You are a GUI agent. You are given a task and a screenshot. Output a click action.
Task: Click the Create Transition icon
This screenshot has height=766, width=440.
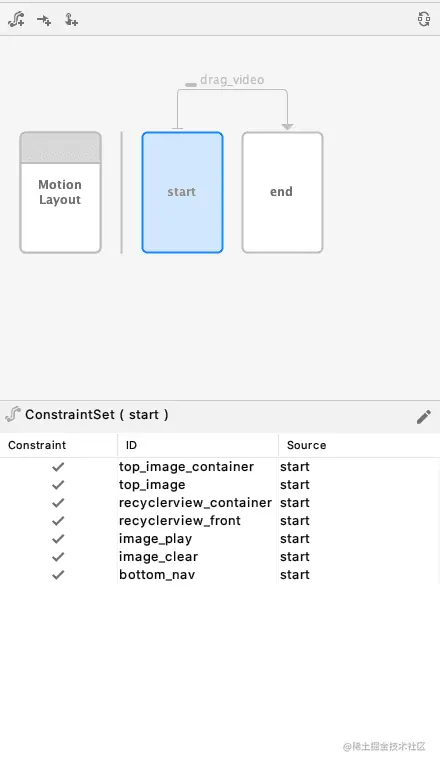(44, 20)
